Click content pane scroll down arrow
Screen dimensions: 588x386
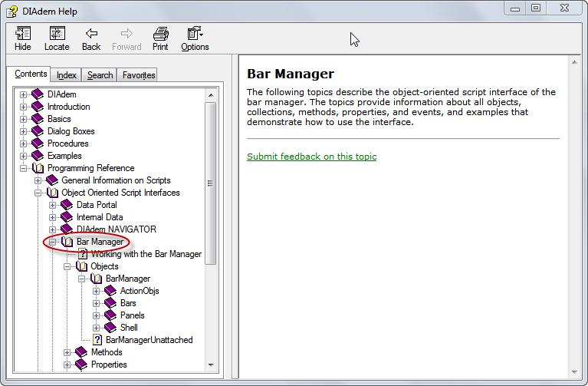pyautogui.click(x=574, y=371)
